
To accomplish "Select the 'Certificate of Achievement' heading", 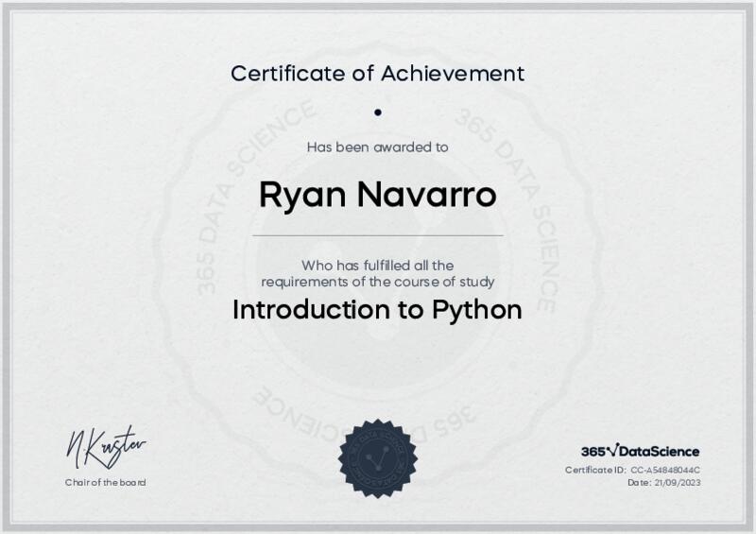I will tap(377, 73).
